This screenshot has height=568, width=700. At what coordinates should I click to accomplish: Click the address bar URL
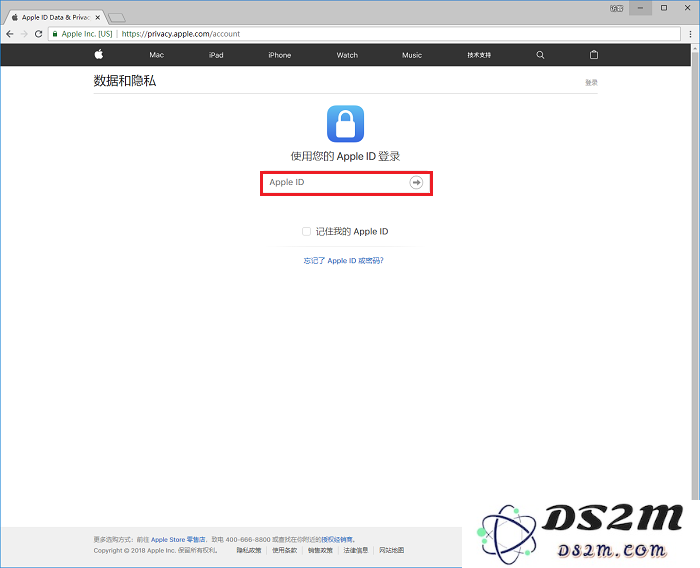click(x=181, y=34)
